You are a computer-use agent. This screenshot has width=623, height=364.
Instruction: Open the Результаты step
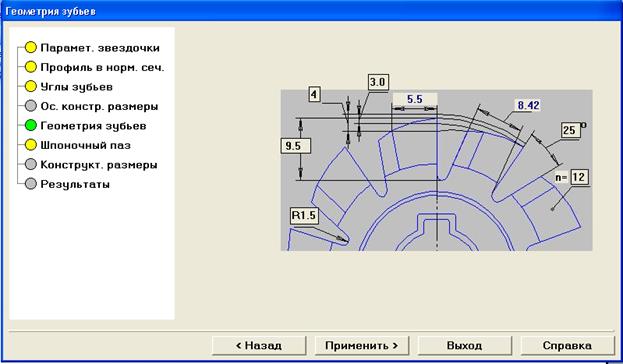click(x=75, y=184)
